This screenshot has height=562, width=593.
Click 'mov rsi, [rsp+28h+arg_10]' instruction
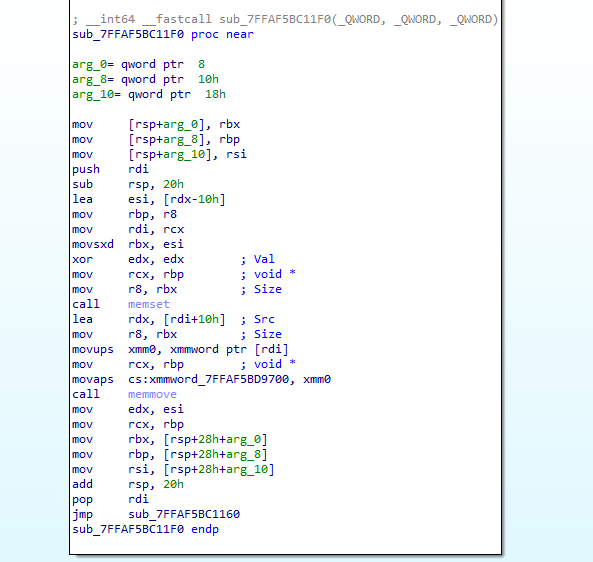(174, 469)
